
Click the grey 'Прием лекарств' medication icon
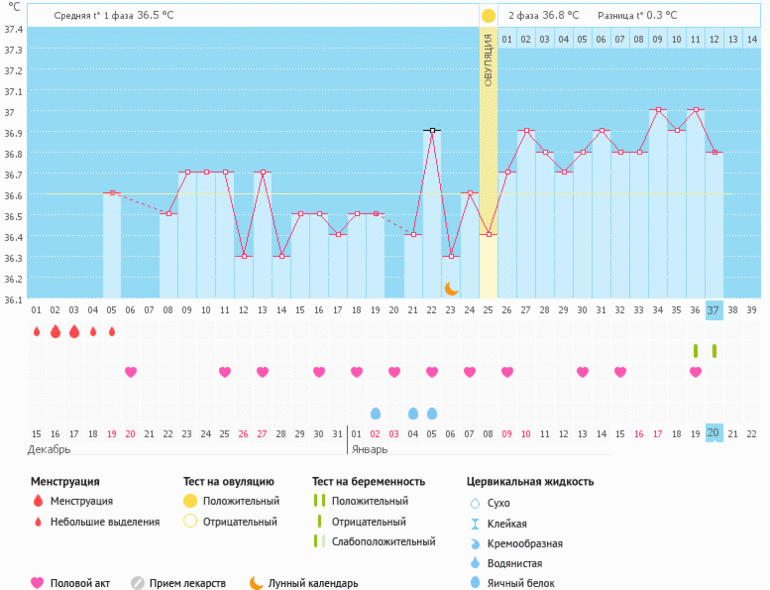pyautogui.click(x=138, y=583)
